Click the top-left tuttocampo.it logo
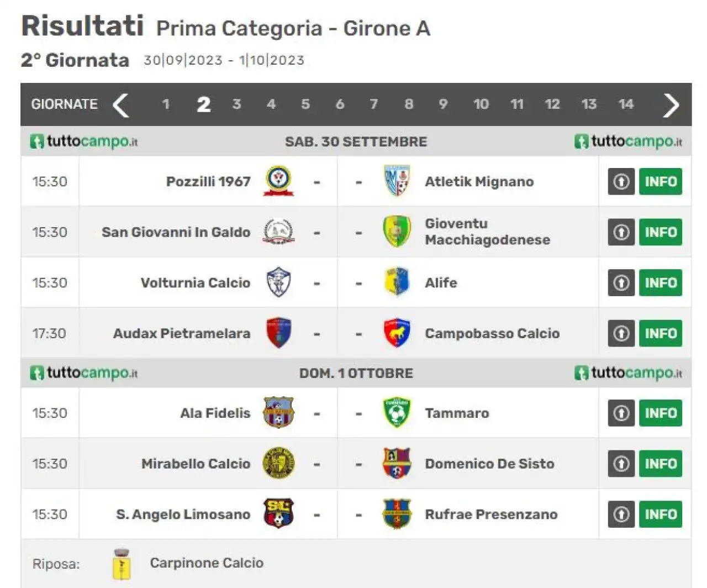Image resolution: width=707 pixels, height=588 pixels. pyautogui.click(x=83, y=141)
